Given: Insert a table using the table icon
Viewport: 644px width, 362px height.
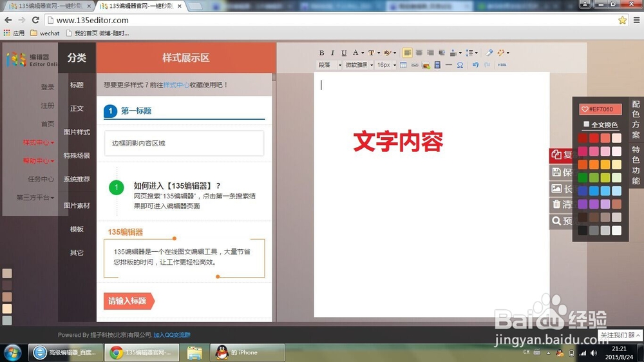Looking at the screenshot, I should pyautogui.click(x=403, y=65).
